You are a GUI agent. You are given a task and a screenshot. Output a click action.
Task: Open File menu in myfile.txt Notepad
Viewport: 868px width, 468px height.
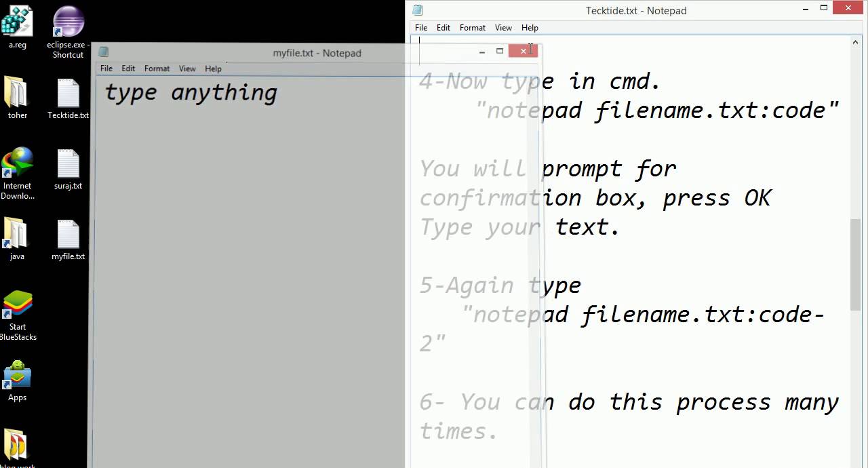pos(106,69)
